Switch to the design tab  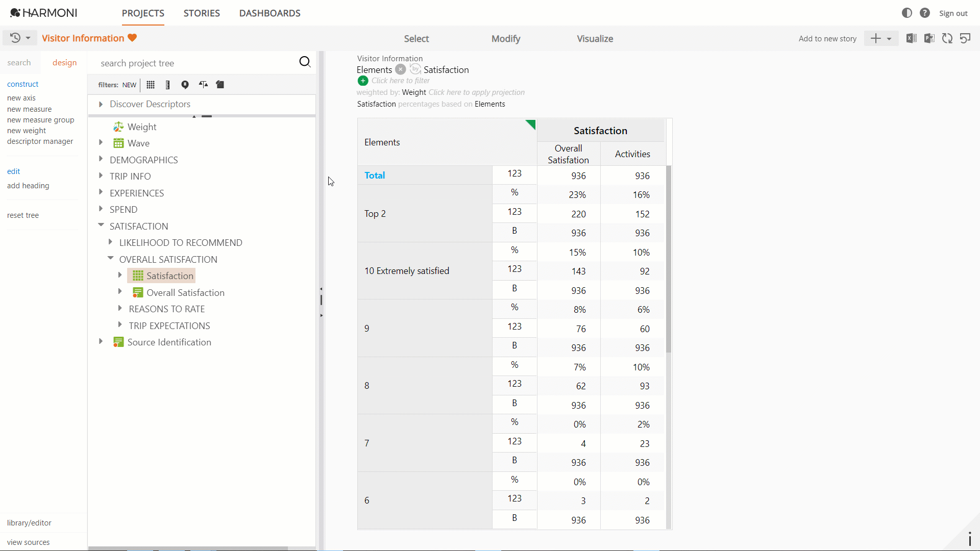click(x=64, y=63)
